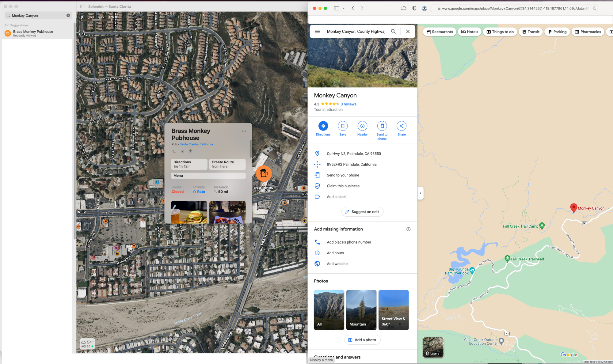This screenshot has height=364, width=613.
Task: Click Suggest an edit button
Action: tap(362, 212)
